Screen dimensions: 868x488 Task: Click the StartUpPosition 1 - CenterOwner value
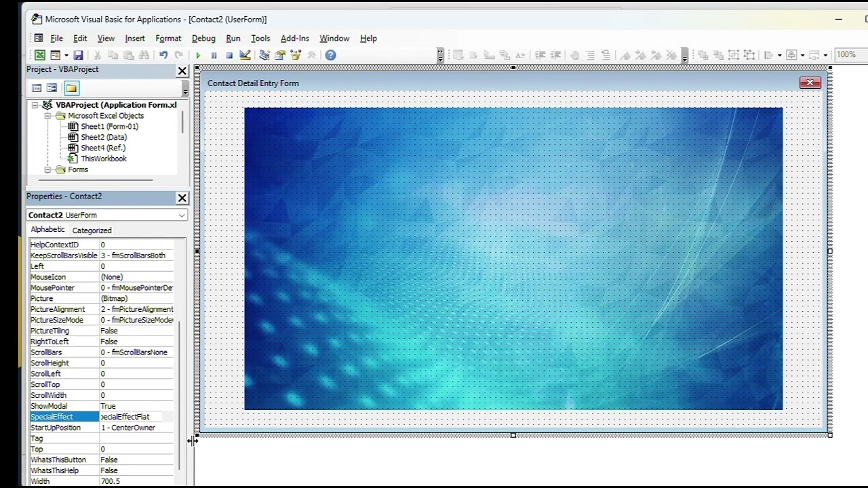[x=137, y=428]
